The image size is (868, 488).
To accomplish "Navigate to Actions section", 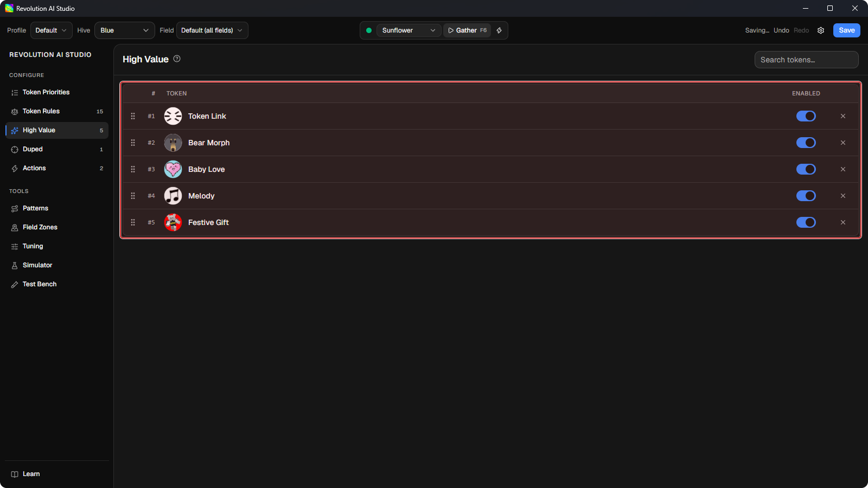I will click(x=57, y=168).
